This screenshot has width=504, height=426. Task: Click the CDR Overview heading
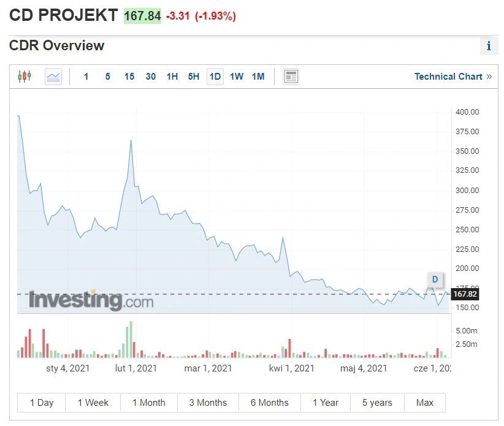click(x=56, y=45)
